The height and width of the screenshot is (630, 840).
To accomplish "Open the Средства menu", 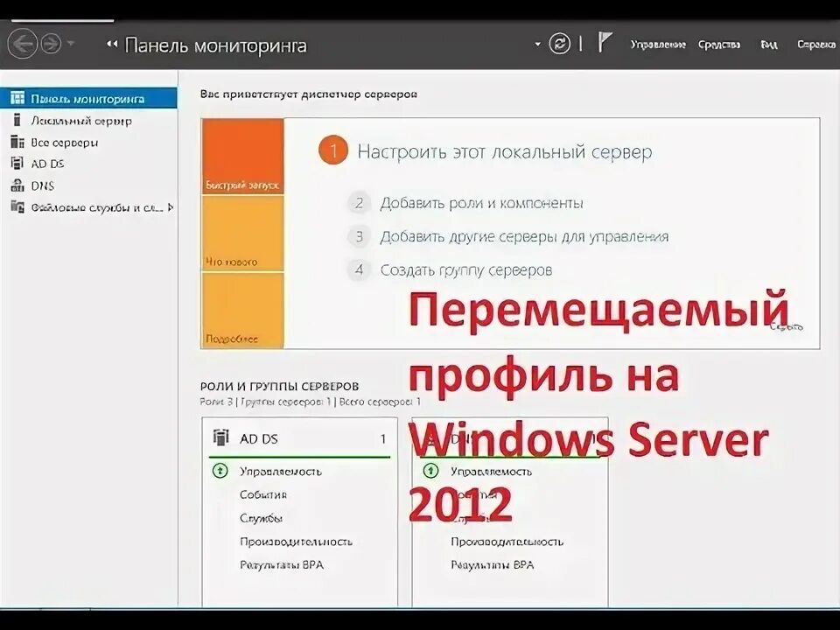I will pos(719,45).
